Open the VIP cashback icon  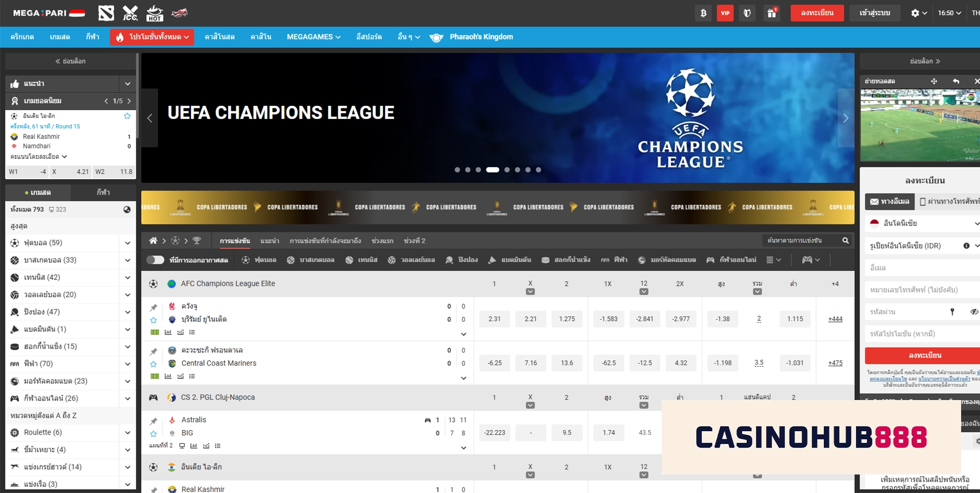tap(725, 13)
